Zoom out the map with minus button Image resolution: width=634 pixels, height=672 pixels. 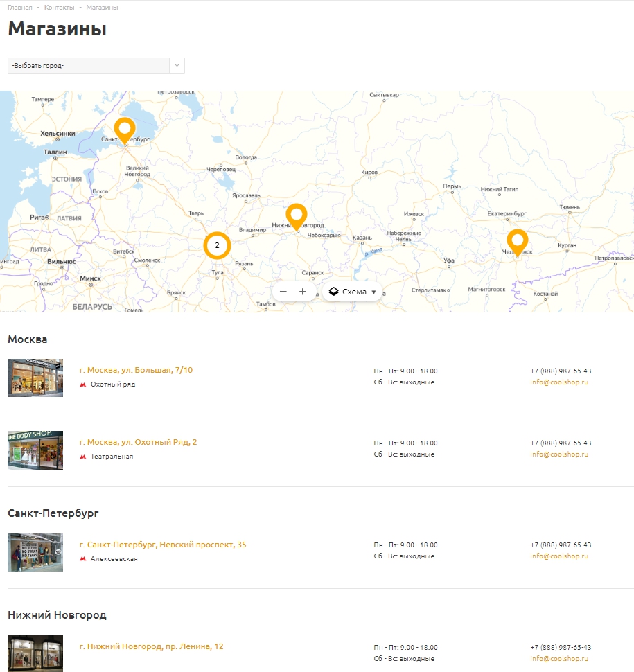coord(283,292)
